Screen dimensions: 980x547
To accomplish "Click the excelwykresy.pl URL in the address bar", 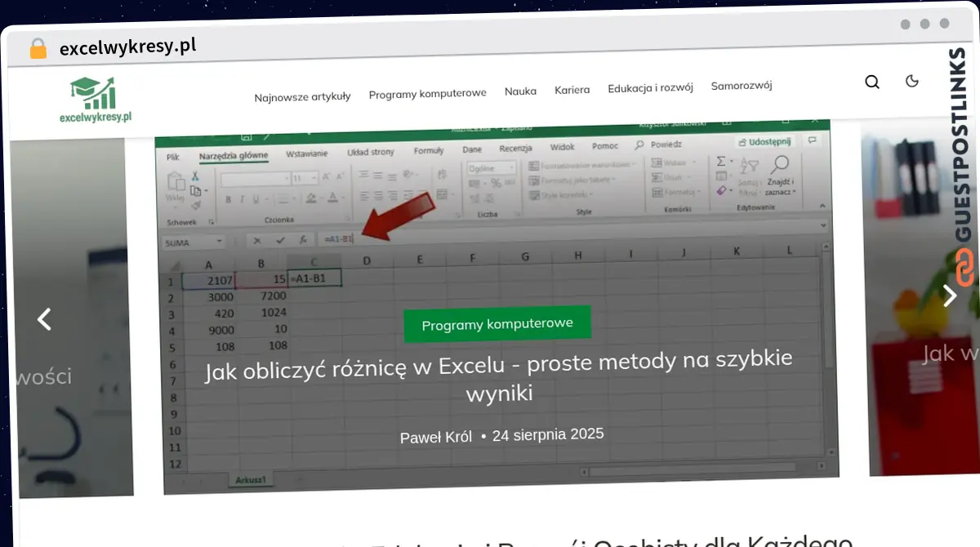I will click(127, 47).
